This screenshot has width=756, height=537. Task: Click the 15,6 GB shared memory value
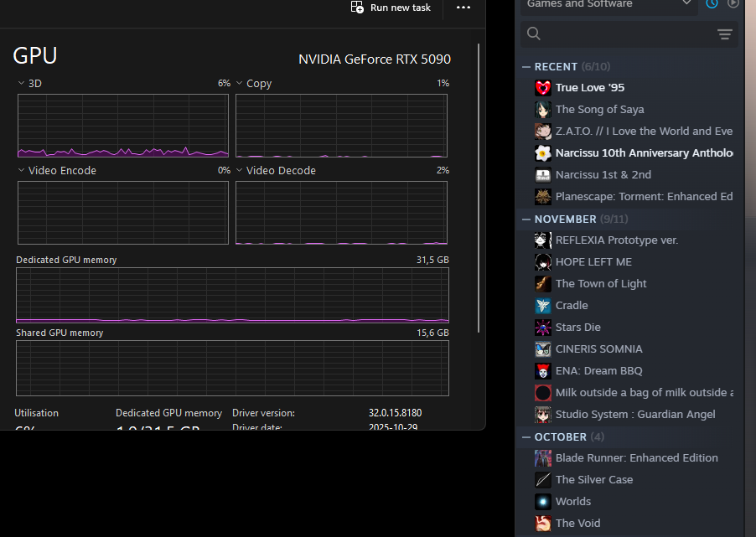(432, 333)
